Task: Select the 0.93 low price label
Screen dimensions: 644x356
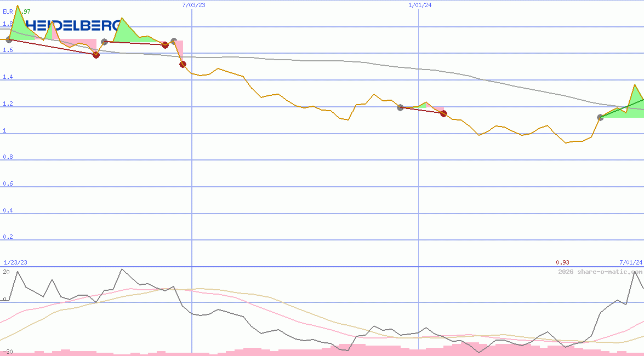Action: coord(562,262)
